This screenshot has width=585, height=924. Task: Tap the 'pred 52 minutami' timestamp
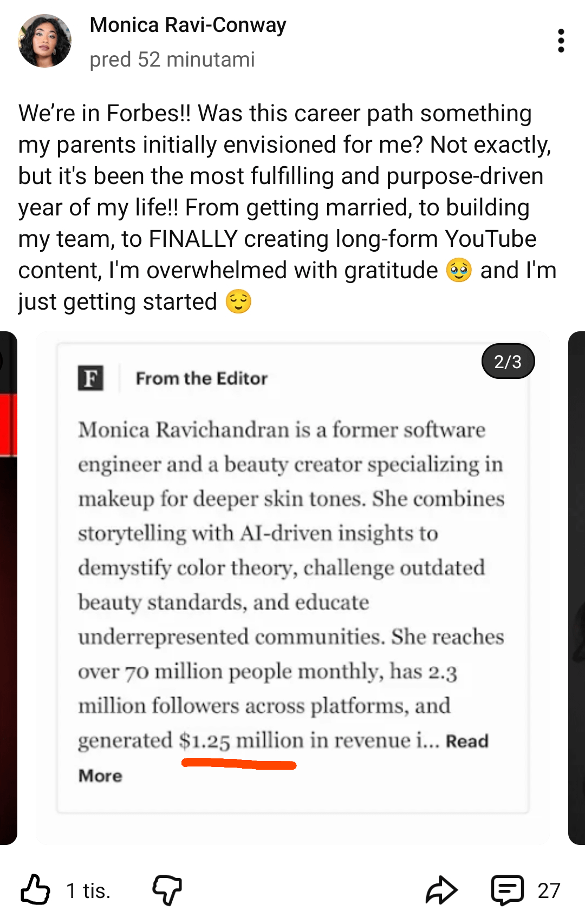pyautogui.click(x=172, y=60)
